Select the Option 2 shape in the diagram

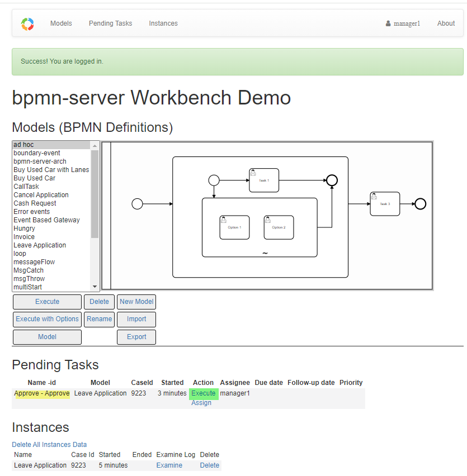[279, 227]
